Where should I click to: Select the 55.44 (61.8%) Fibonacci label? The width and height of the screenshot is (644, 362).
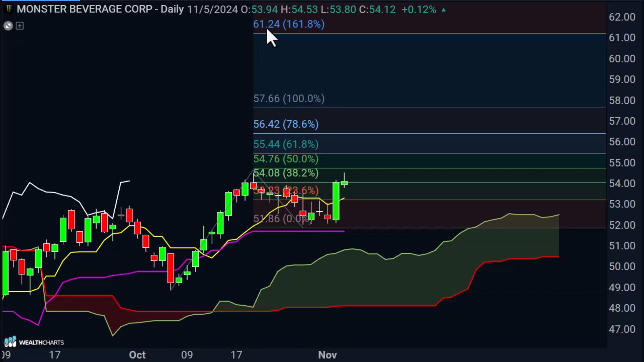[286, 144]
